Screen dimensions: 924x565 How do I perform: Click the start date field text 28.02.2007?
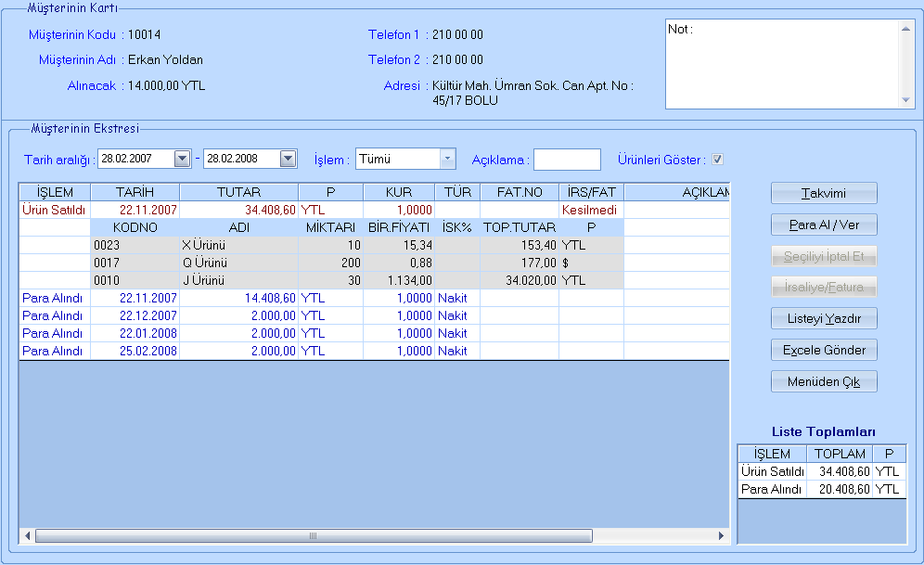pyautogui.click(x=127, y=159)
